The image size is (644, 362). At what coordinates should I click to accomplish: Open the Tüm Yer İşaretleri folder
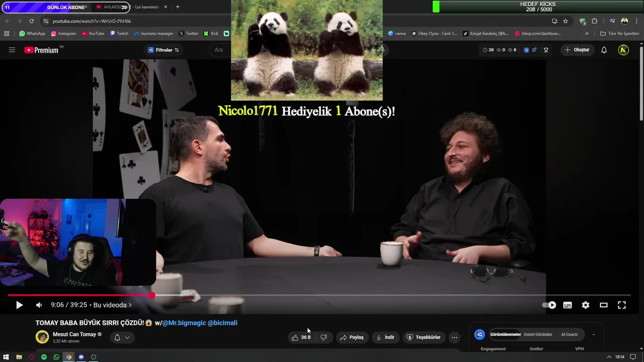pos(619,34)
